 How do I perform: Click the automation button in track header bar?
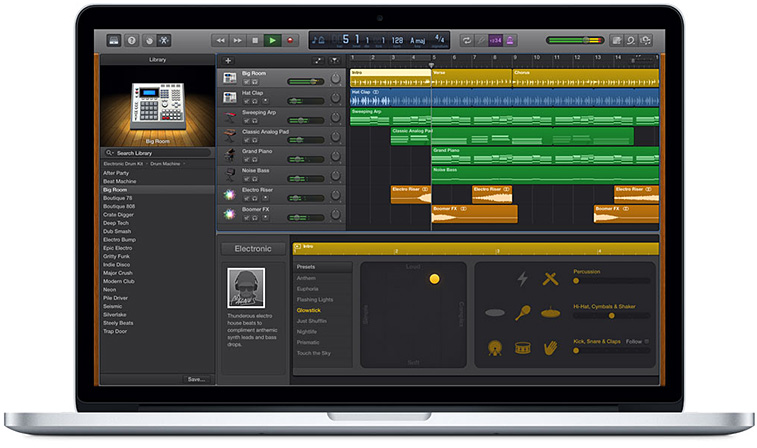tap(318, 60)
